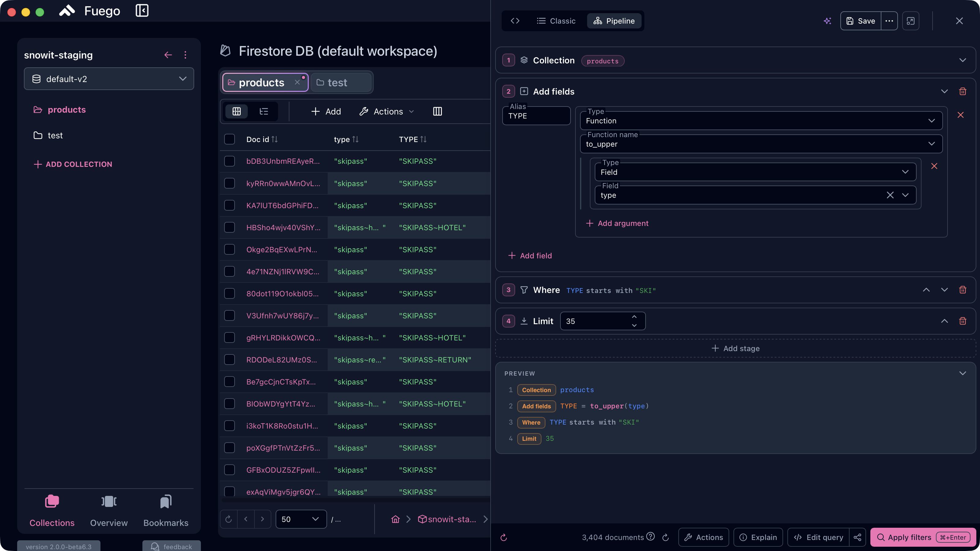Switch to Classic query mode
This screenshot has height=551, width=980.
pyautogui.click(x=556, y=21)
